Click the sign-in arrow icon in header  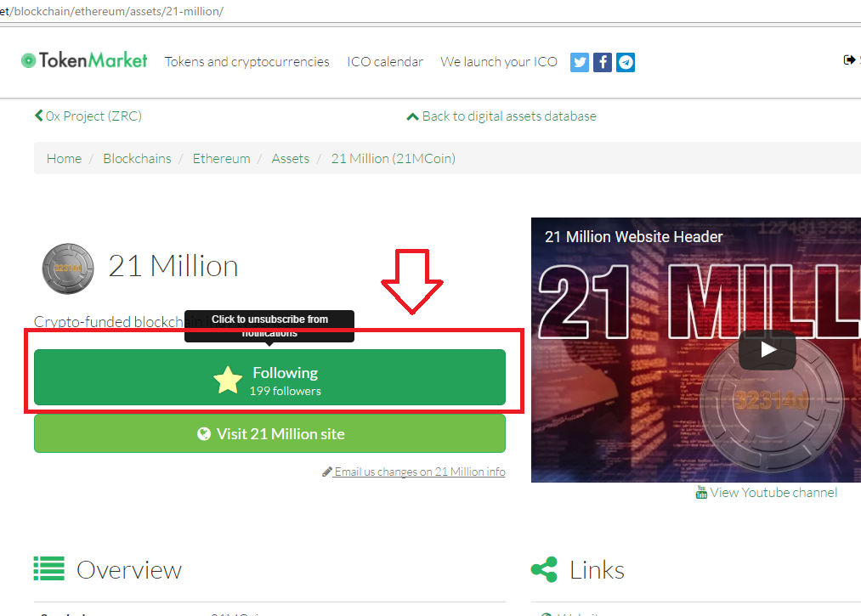(x=849, y=59)
